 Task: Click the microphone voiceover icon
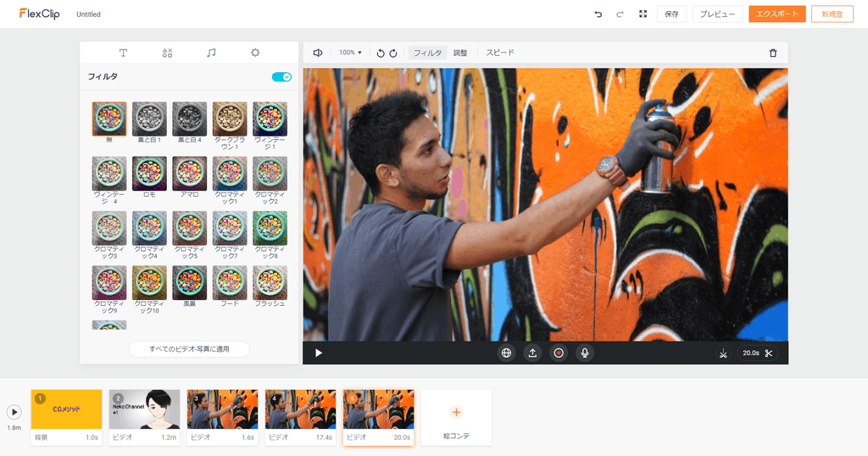[x=584, y=353]
